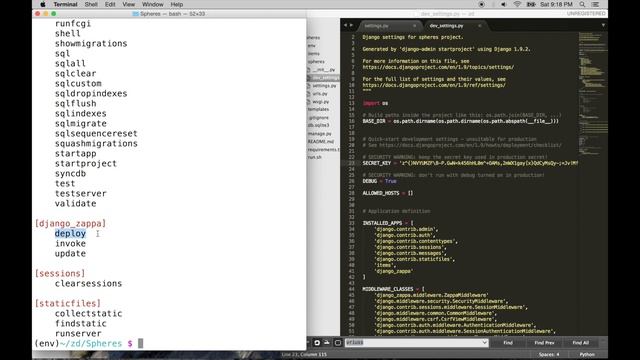The width and height of the screenshot is (640, 360).
Task: Click the Find button
Action: [x=508, y=343]
